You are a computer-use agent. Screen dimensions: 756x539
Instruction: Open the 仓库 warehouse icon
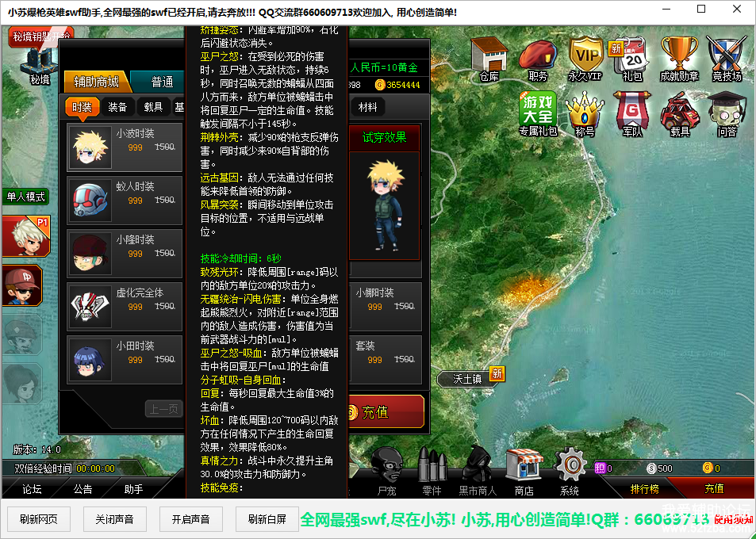tap(489, 59)
